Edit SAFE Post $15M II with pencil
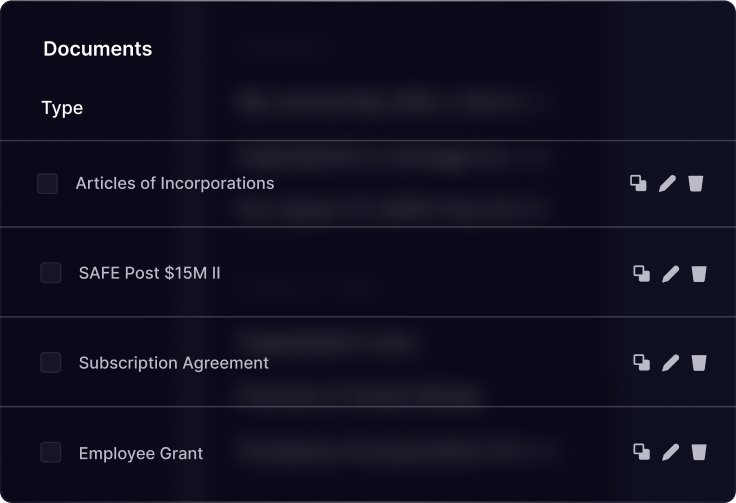Screen dimensions: 736x503 [671, 273]
